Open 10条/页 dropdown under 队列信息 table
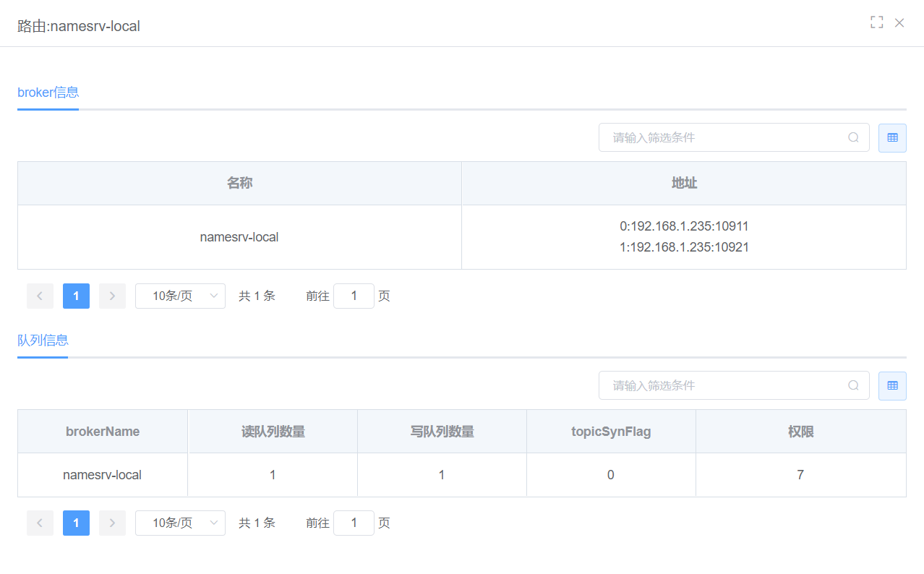 pyautogui.click(x=180, y=523)
